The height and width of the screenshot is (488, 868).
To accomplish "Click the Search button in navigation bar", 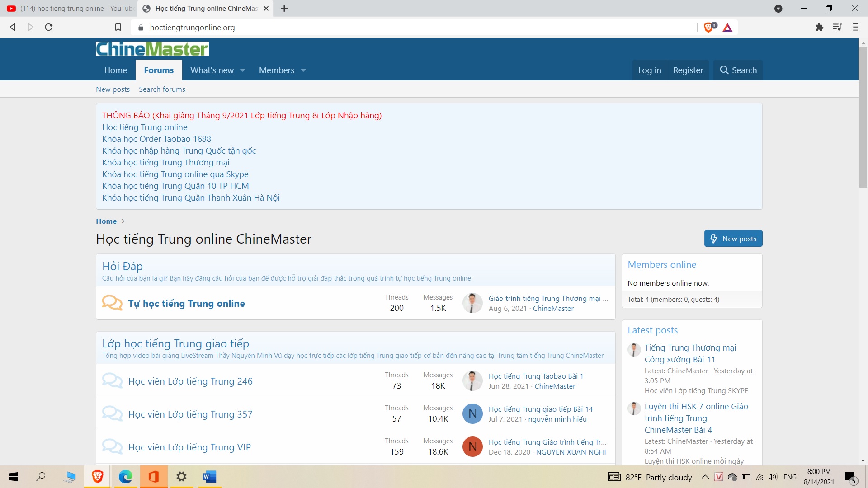I will [738, 70].
